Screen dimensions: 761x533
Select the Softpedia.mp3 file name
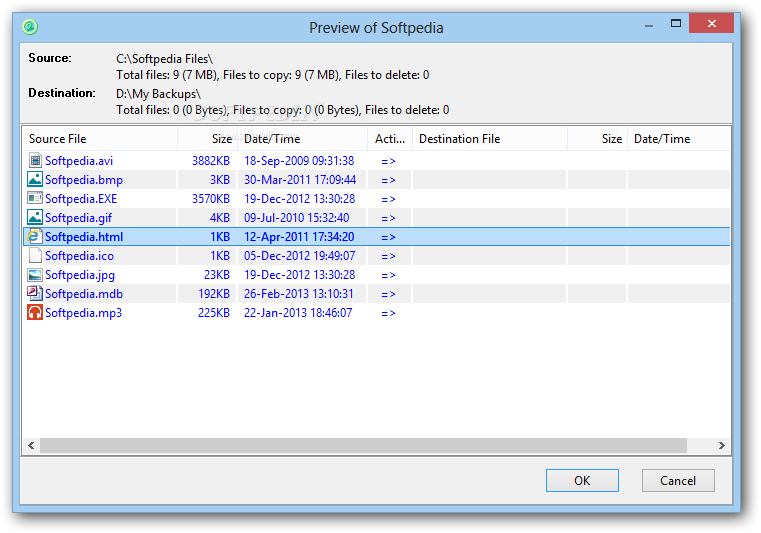pos(83,313)
